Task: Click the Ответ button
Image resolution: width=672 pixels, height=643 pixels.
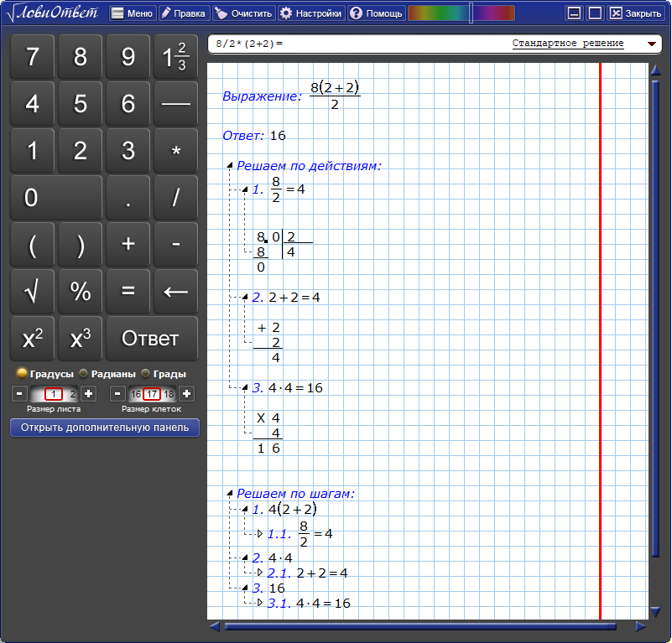Action: click(152, 338)
